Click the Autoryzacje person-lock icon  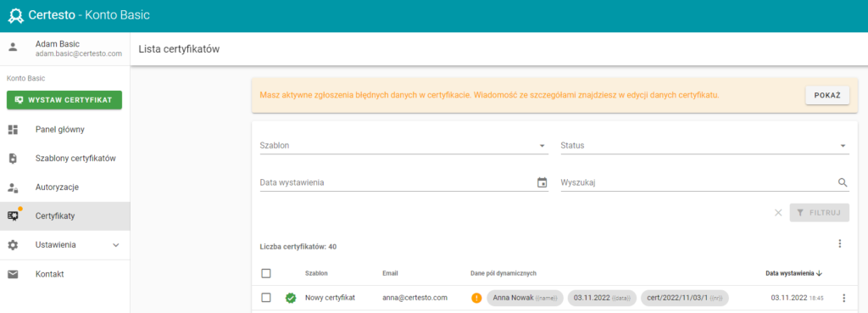(x=14, y=187)
